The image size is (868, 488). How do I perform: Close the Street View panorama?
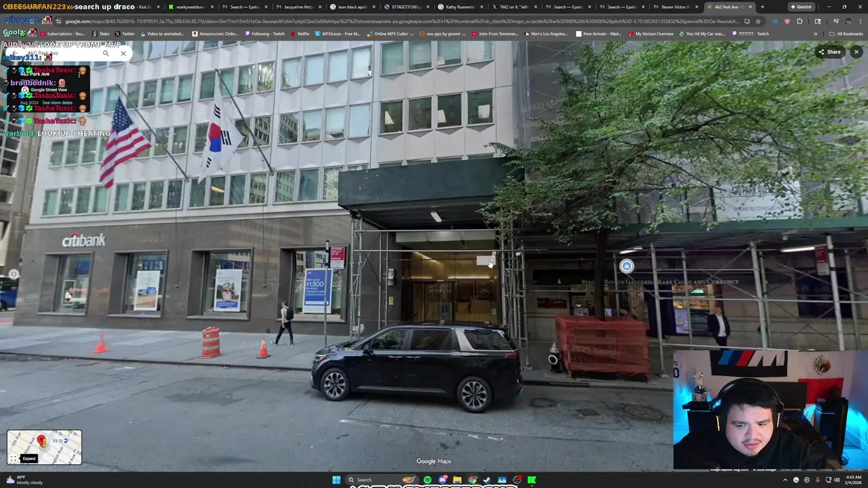click(x=856, y=52)
